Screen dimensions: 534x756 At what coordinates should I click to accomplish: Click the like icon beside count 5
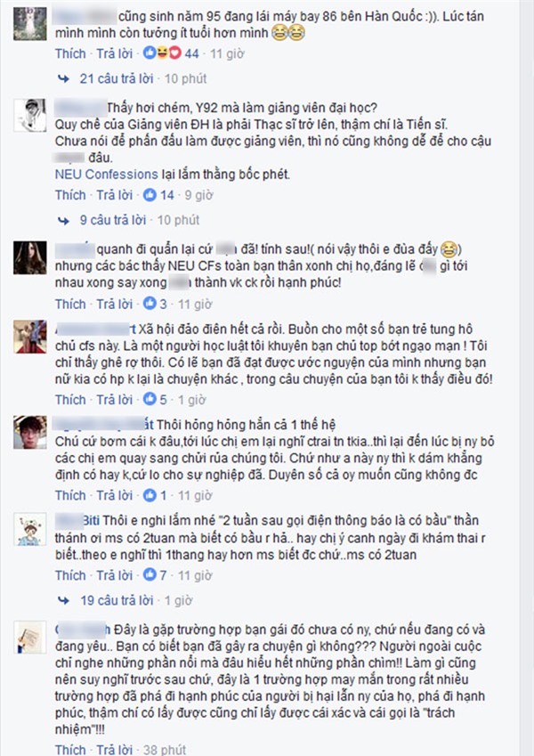click(x=150, y=399)
